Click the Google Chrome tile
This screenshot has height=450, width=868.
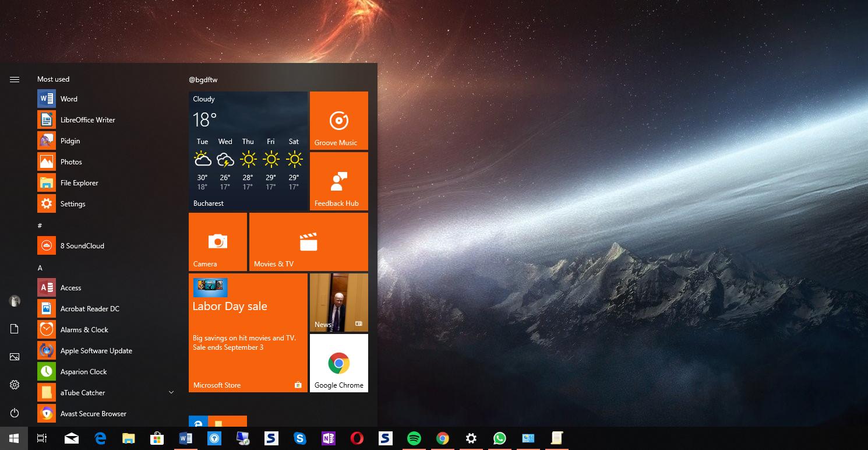(x=338, y=363)
